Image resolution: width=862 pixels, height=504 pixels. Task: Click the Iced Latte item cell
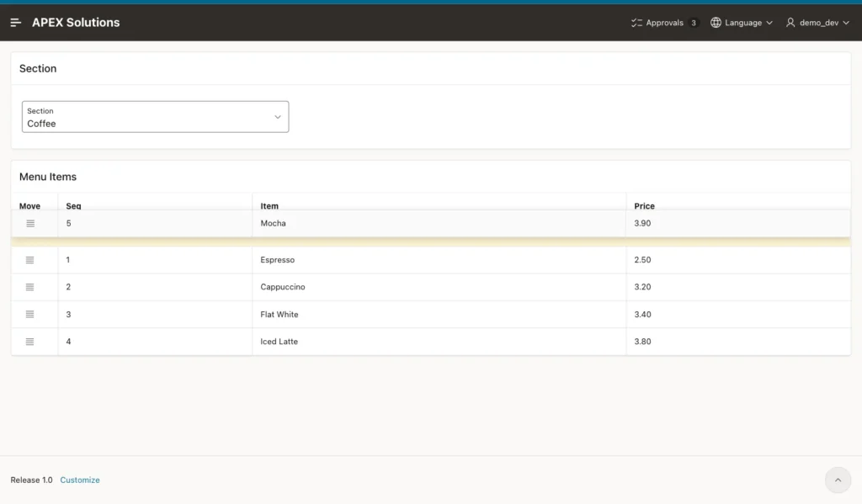pos(439,342)
